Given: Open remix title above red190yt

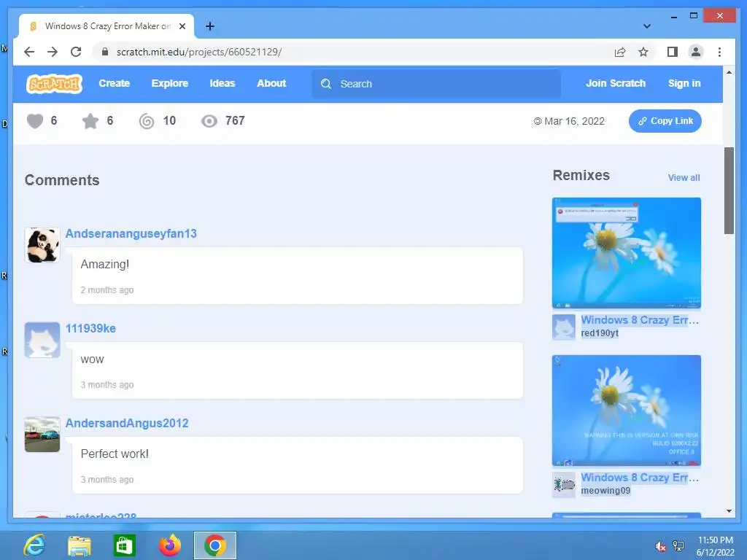Looking at the screenshot, I should tap(640, 320).
